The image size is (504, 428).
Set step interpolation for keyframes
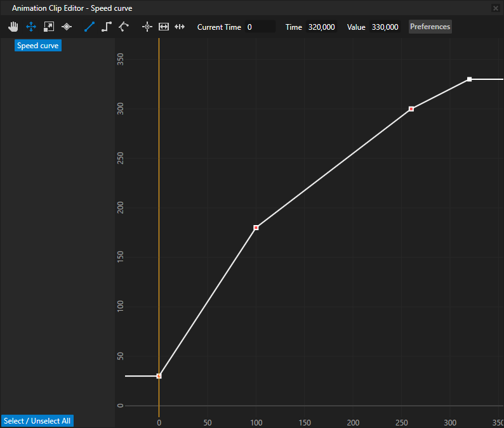coord(107,27)
